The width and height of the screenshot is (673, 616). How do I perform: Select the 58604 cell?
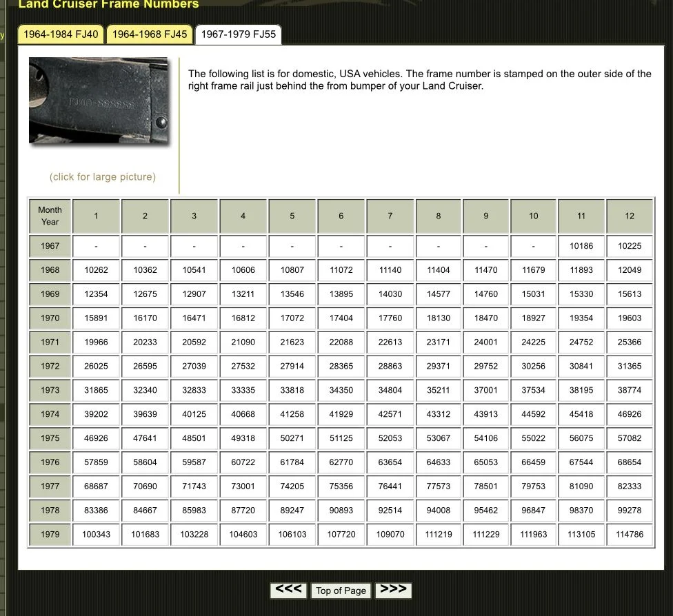click(145, 462)
